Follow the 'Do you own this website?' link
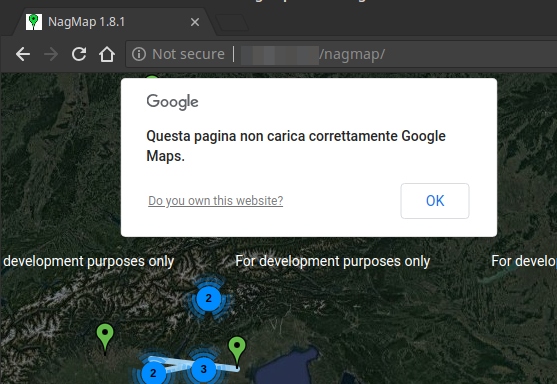 coord(216,201)
